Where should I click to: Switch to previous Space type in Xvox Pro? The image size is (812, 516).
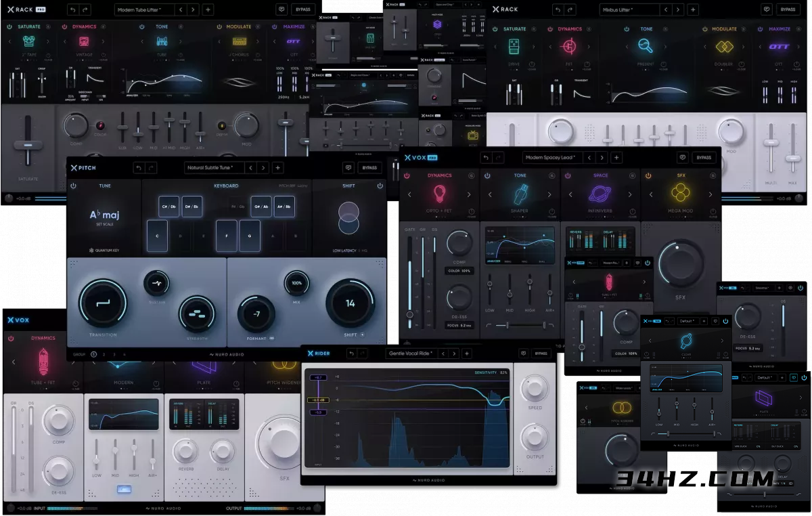pyautogui.click(x=570, y=194)
